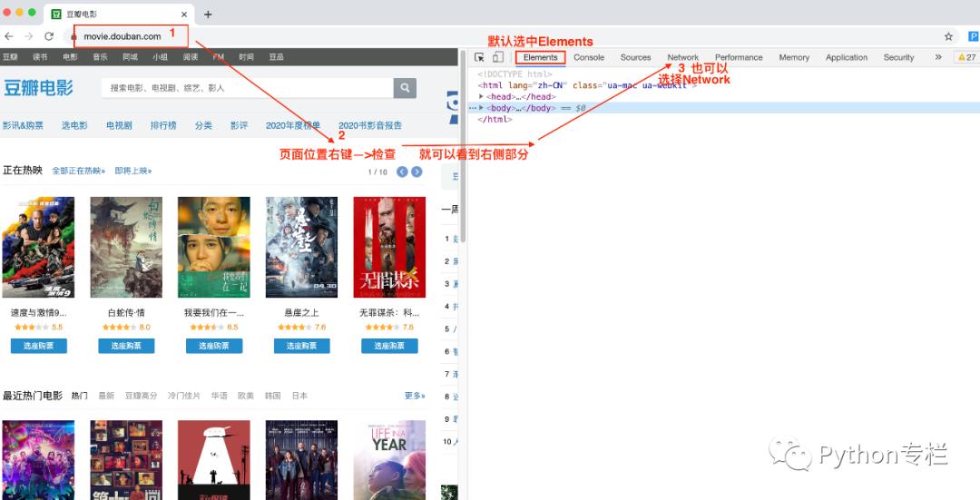Open 同城 in the top Douban bar
This screenshot has width=980, height=500.
pyautogui.click(x=130, y=57)
